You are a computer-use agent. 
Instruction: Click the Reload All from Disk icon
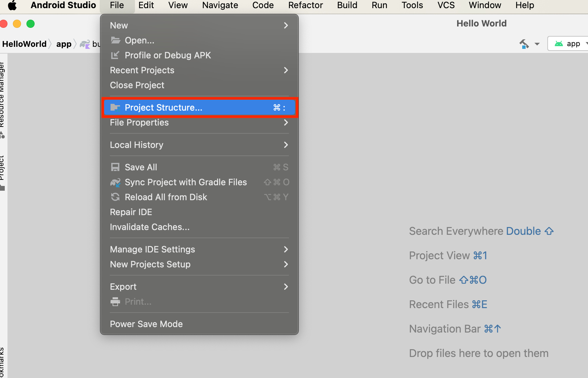coord(115,197)
